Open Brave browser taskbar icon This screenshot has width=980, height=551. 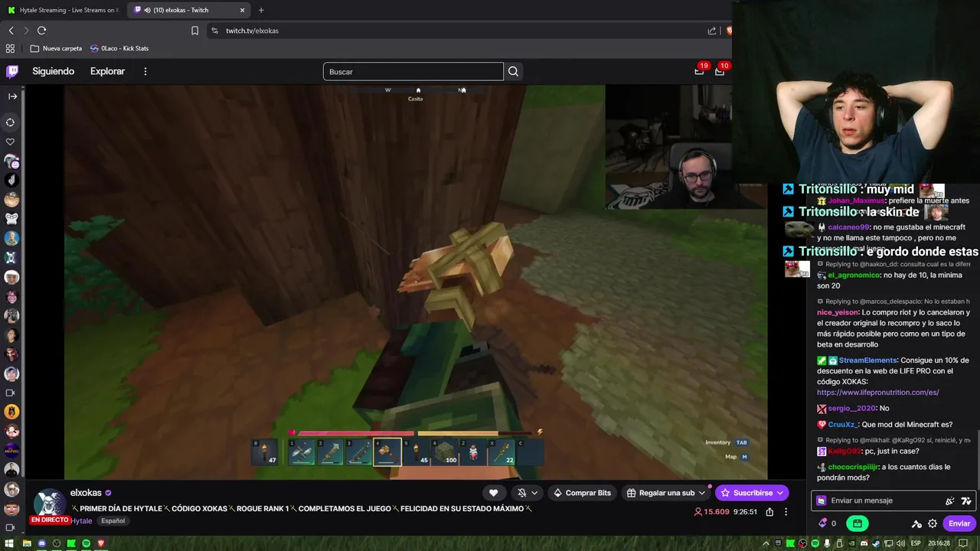[x=100, y=543]
